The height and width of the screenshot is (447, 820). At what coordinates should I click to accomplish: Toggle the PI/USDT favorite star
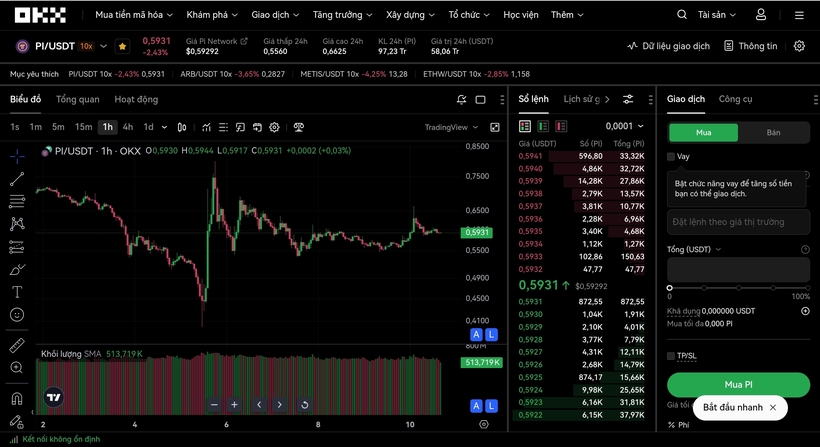(x=122, y=46)
